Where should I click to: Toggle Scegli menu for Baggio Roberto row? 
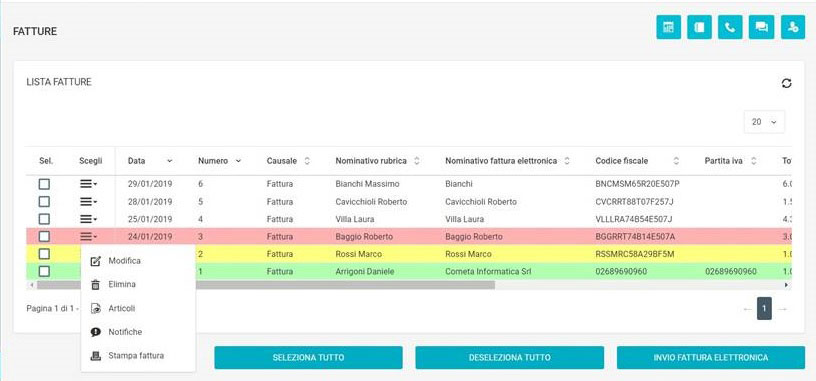click(x=88, y=237)
